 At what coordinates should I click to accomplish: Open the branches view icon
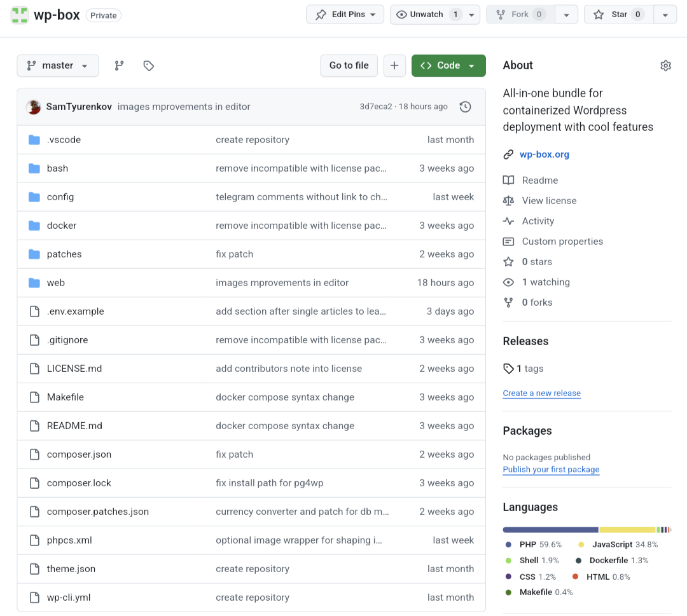pos(119,65)
